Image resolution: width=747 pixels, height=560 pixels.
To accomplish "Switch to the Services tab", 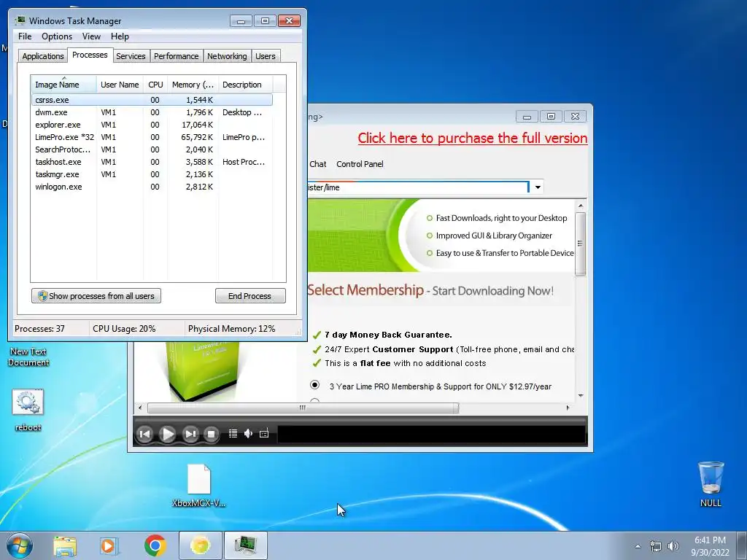I will tap(131, 56).
